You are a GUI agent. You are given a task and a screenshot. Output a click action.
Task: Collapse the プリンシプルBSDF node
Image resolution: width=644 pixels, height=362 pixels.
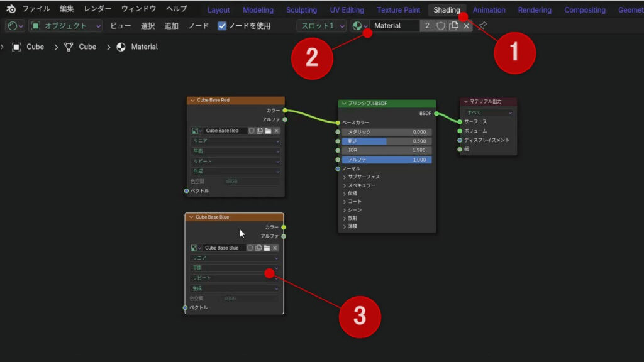[x=344, y=104]
